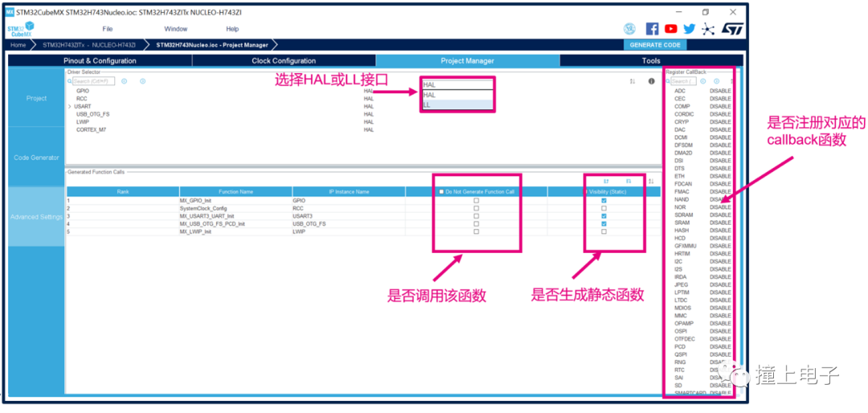Screen dimensions: 868x413
Task: Click the STM32CubeMX logo icon
Action: (23, 30)
